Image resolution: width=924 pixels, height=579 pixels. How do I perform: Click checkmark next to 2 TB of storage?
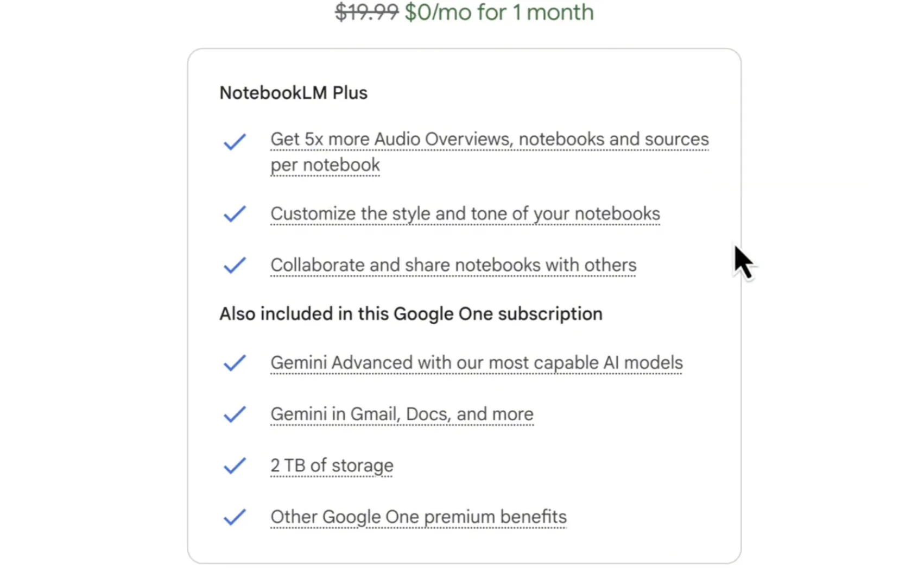pos(235,465)
